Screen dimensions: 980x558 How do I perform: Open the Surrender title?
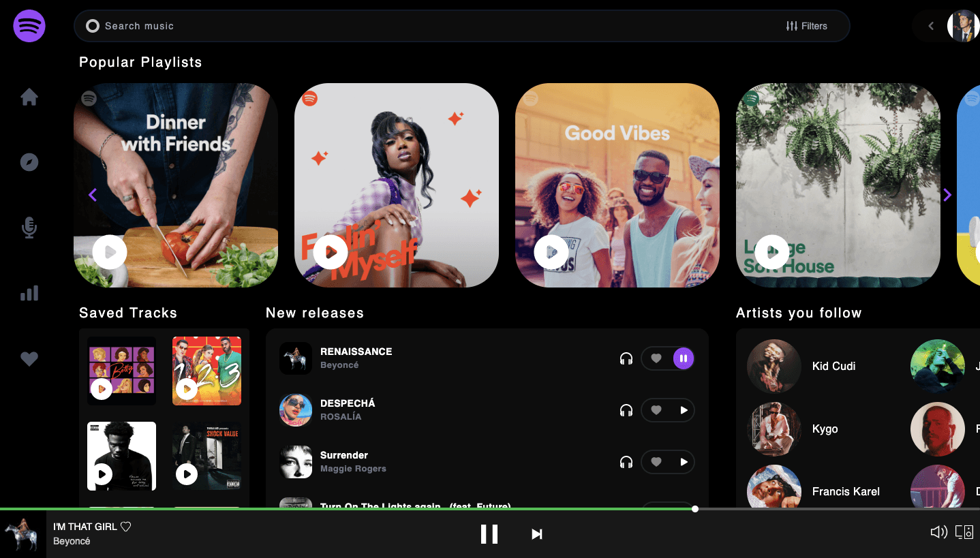tap(344, 455)
